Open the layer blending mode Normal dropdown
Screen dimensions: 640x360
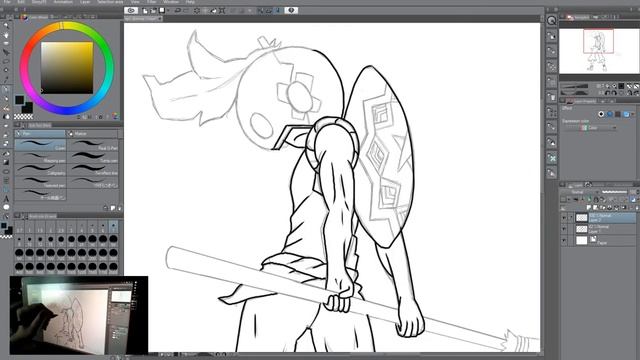click(x=580, y=192)
